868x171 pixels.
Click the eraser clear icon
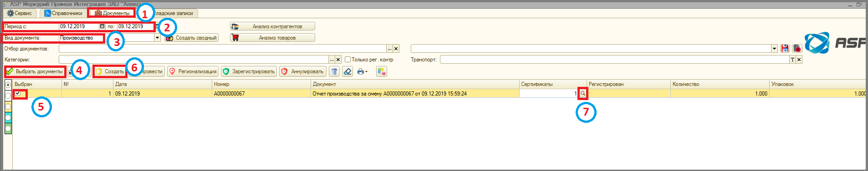[347, 71]
